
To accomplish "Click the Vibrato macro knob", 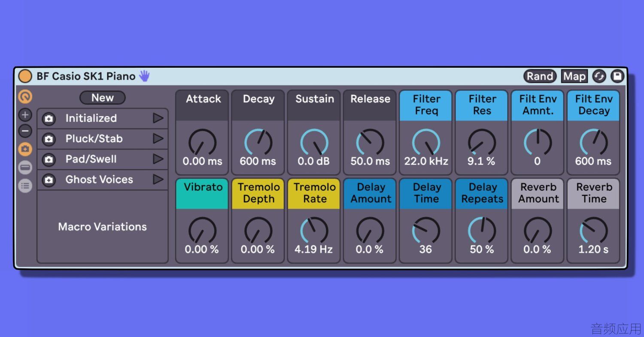I will pyautogui.click(x=202, y=231).
